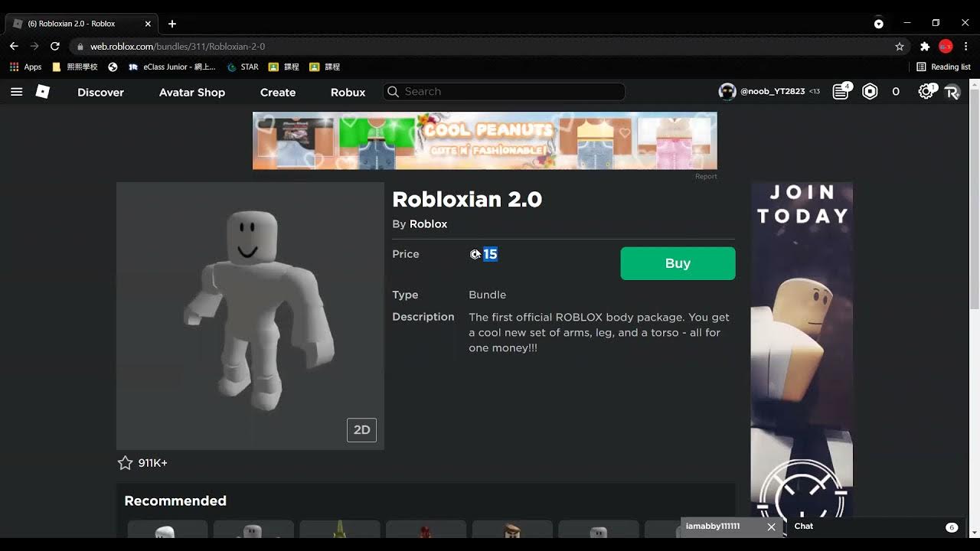This screenshot has height=551, width=980.
Task: Go forward with the browser forward arrow
Action: [x=34, y=46]
